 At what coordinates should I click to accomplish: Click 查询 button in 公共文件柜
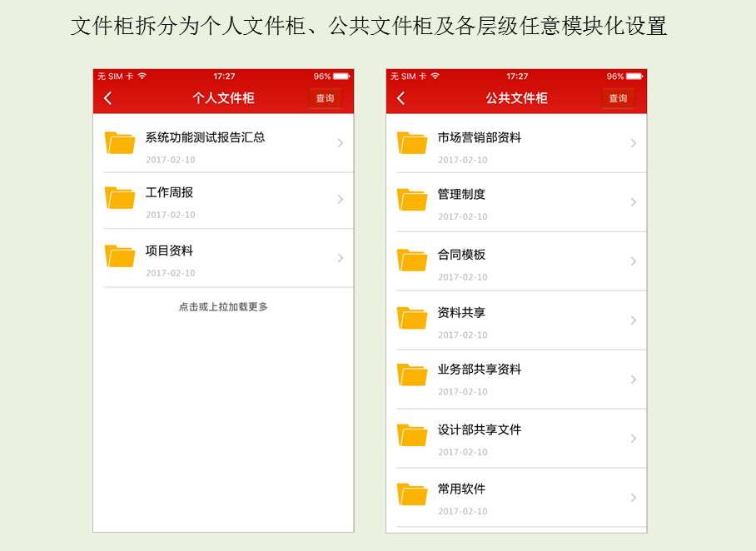(618, 98)
